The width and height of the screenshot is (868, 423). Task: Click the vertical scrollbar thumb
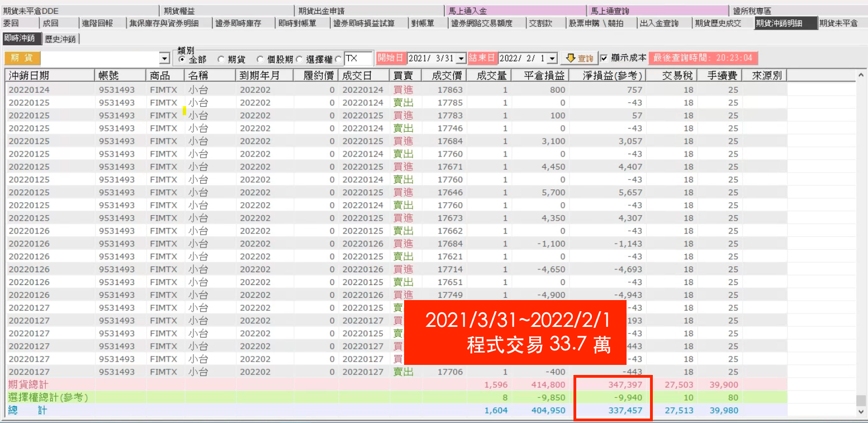[x=861, y=400]
